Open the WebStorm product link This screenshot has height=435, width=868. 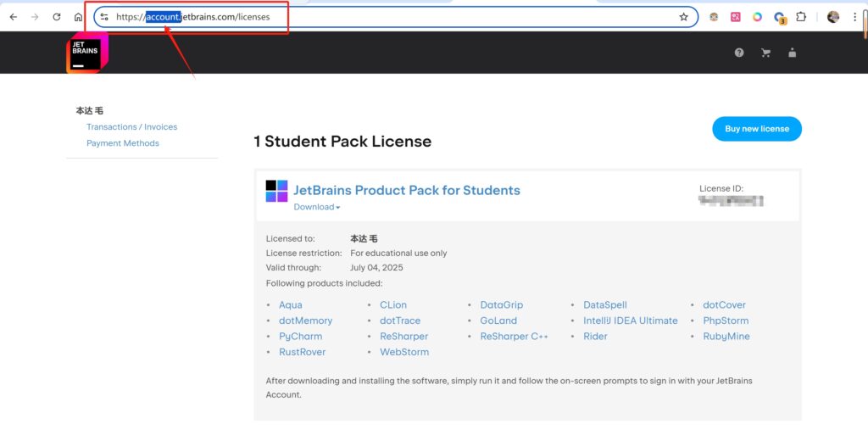point(403,352)
